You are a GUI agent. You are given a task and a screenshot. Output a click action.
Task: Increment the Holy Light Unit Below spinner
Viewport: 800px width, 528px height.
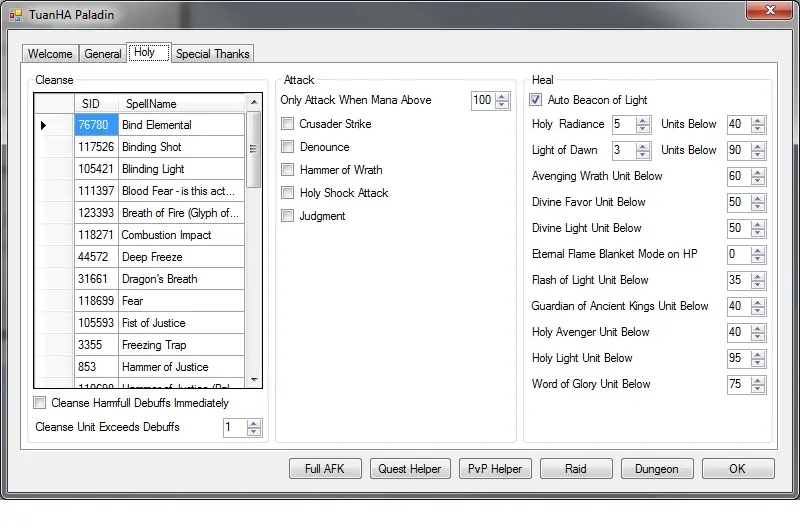758,354
